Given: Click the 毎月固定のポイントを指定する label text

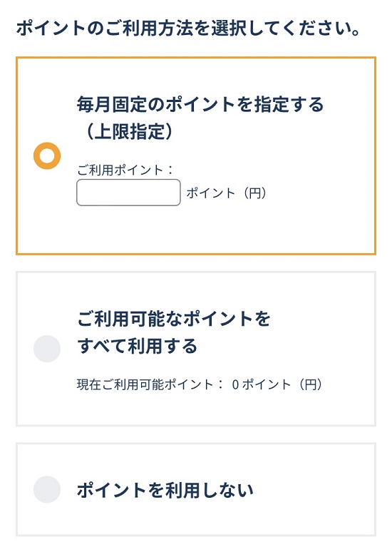Looking at the screenshot, I should point(200,105).
